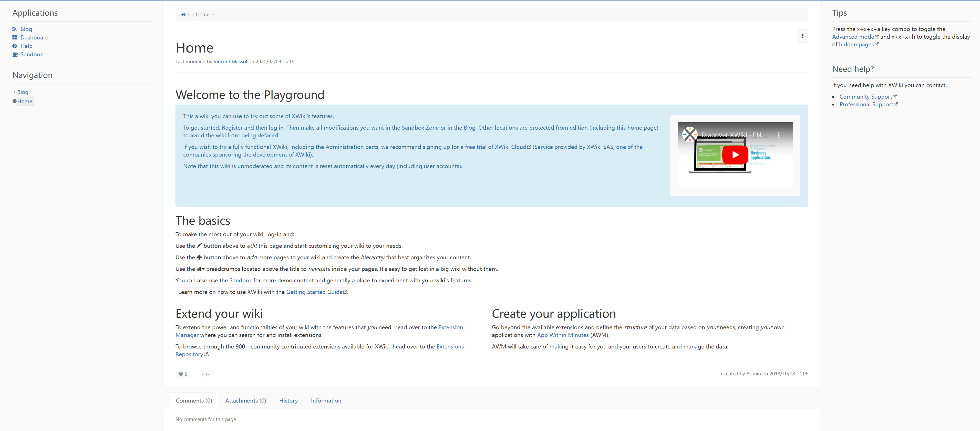Screen dimensions: 980x431
Task: Open the three-dot page options menu
Action: [802, 36]
